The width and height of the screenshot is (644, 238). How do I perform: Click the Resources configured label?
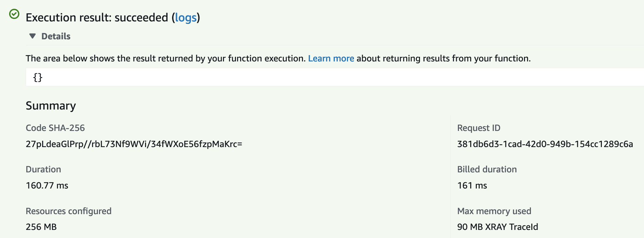click(x=68, y=211)
